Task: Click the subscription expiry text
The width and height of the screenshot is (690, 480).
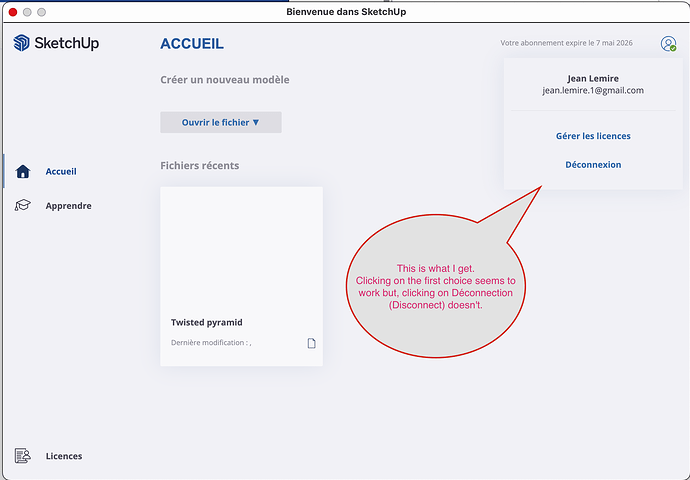Action: click(566, 43)
